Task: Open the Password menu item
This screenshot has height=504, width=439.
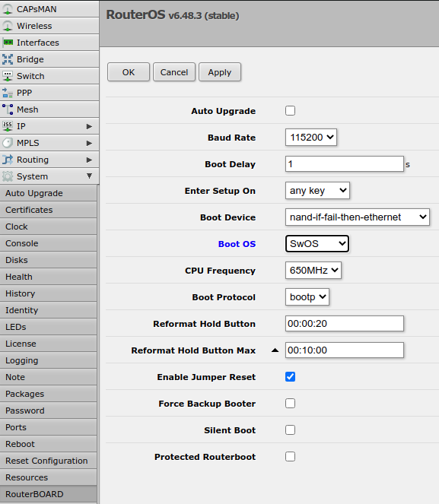Action: tap(48, 410)
